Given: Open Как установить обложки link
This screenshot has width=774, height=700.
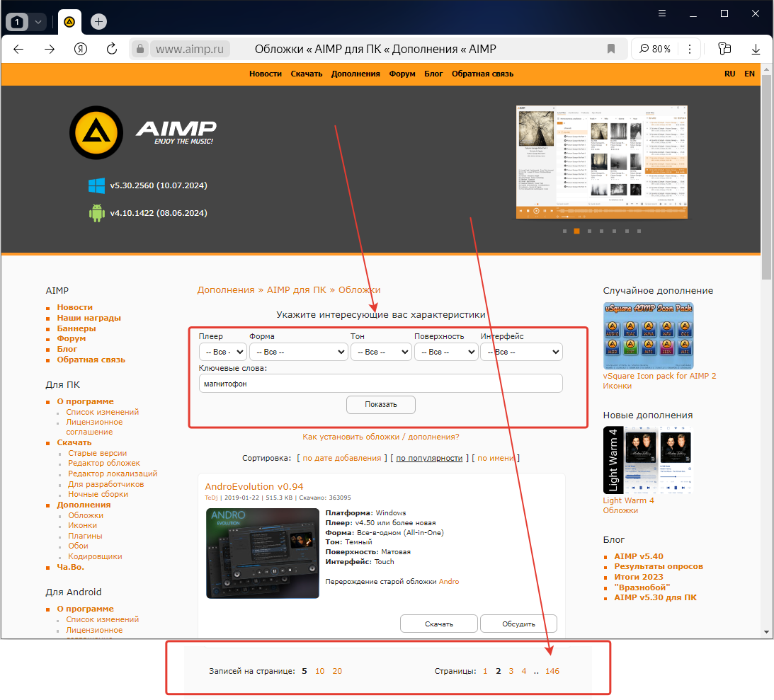Looking at the screenshot, I should tap(380, 437).
